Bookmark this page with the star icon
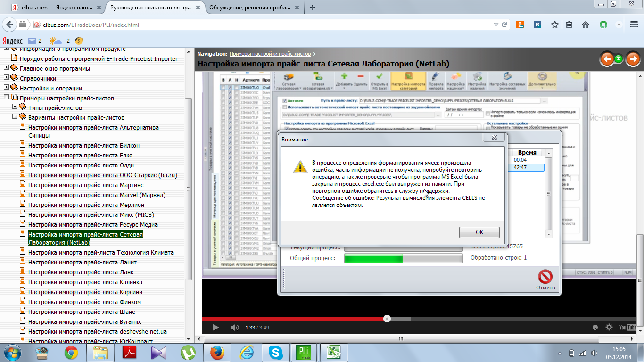 click(x=555, y=25)
